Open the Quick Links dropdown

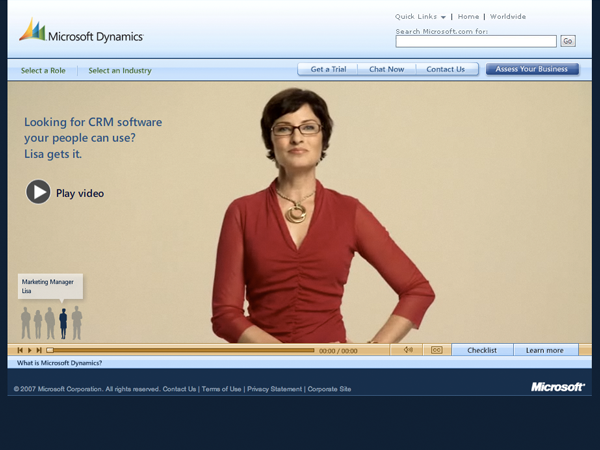pos(420,16)
